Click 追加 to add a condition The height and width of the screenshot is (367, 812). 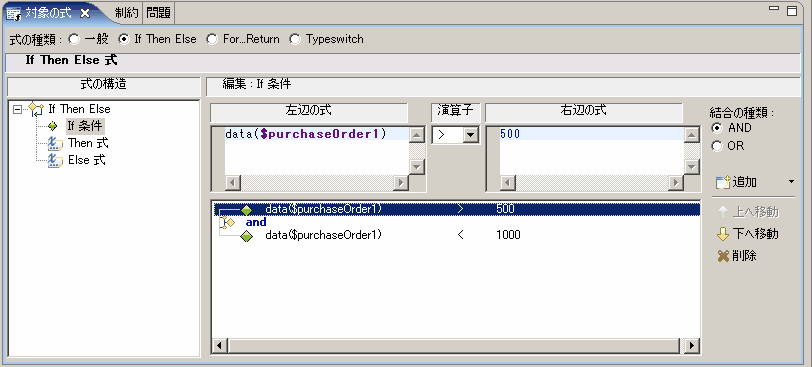736,182
